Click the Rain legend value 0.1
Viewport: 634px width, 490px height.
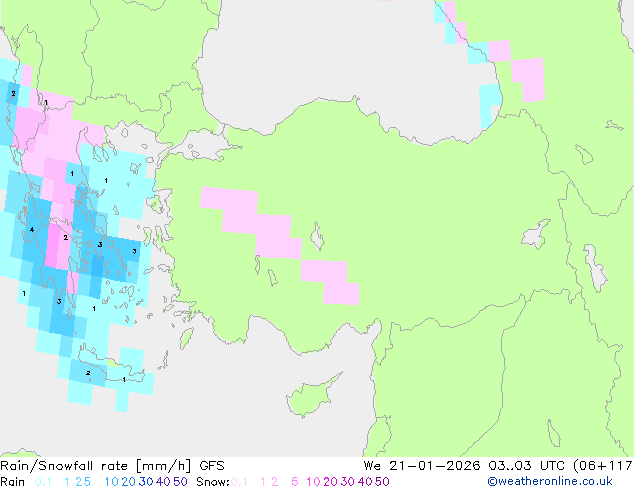point(43,482)
